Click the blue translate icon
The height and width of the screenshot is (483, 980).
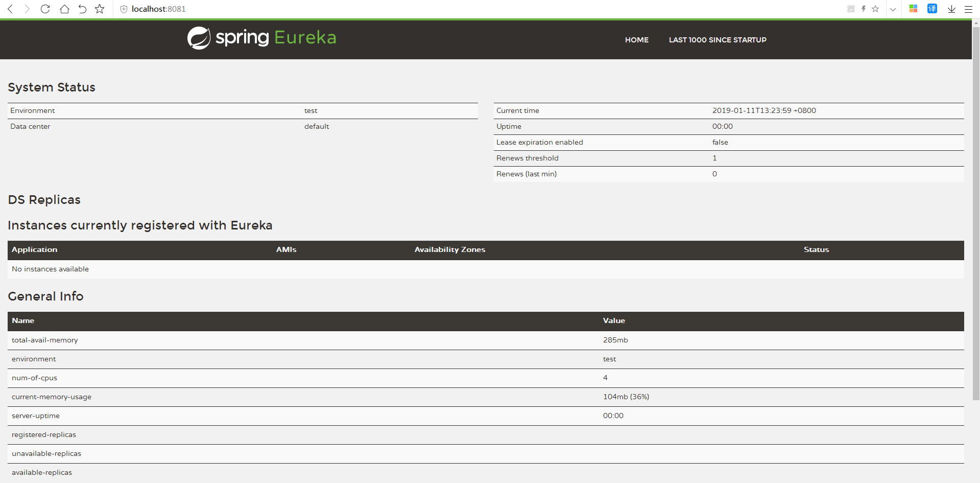pyautogui.click(x=932, y=9)
